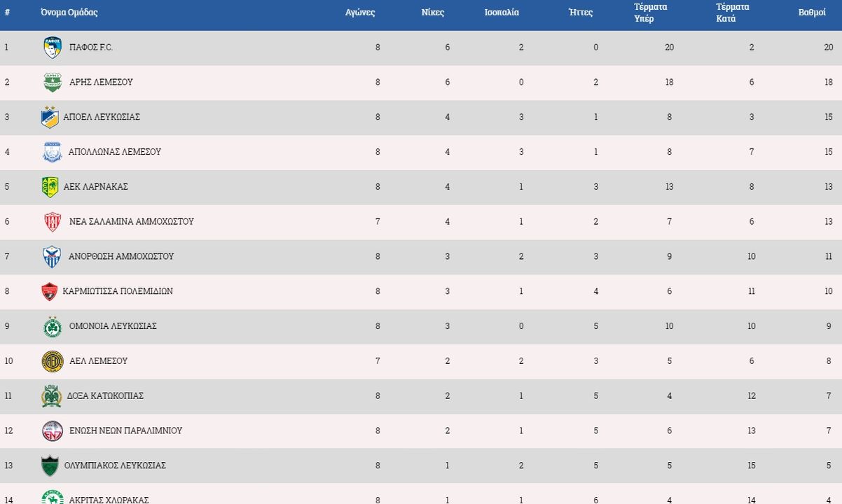Click the ΠΑΦΟΣ F.C. team crest
Image resolution: width=842 pixels, height=504 pixels.
53,47
